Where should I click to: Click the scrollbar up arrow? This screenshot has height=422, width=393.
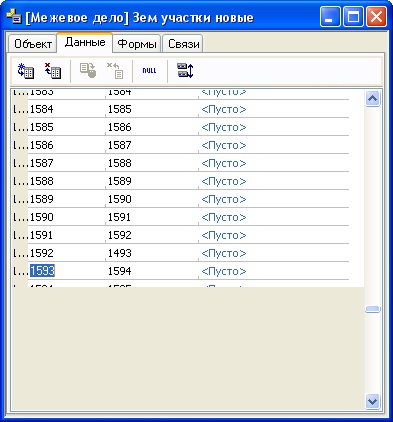[x=372, y=98]
